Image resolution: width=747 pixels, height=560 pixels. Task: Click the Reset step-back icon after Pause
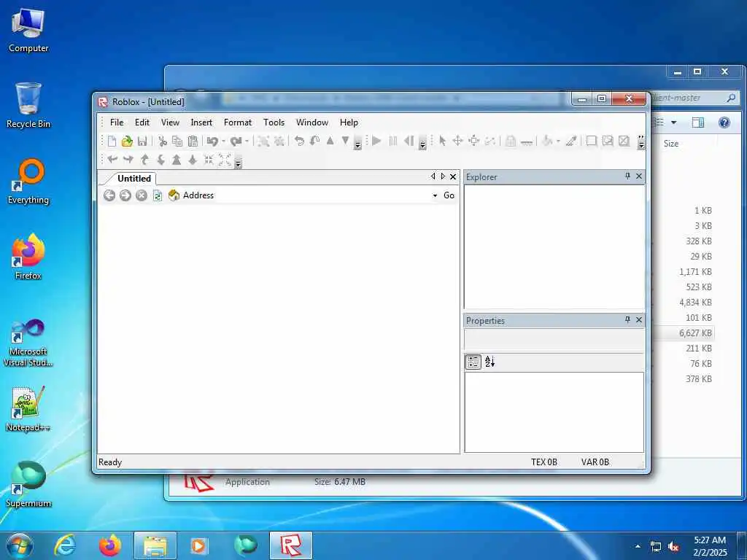(x=409, y=141)
